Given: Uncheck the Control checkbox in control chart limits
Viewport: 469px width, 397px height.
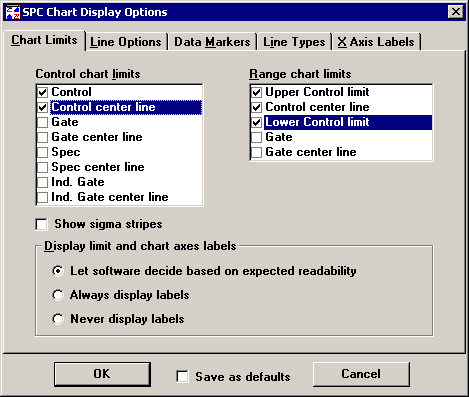Looking at the screenshot, I should coord(43,92).
